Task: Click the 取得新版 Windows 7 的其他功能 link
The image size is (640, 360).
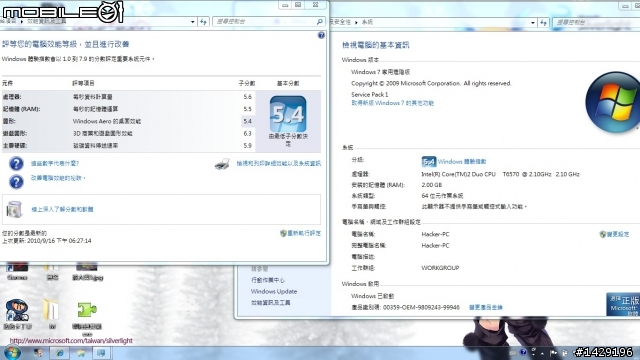Action: (x=392, y=103)
